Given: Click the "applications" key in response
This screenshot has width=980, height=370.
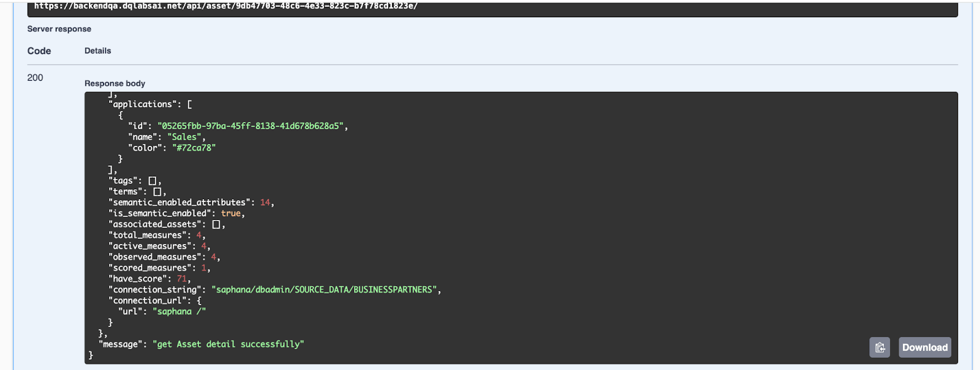Looking at the screenshot, I should point(143,105).
